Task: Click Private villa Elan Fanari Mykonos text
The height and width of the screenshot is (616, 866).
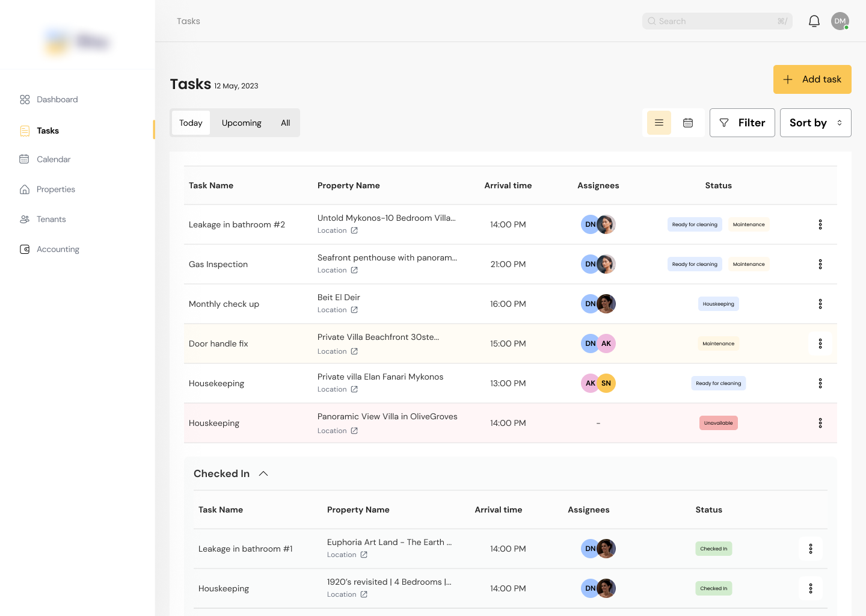Action: tap(380, 377)
